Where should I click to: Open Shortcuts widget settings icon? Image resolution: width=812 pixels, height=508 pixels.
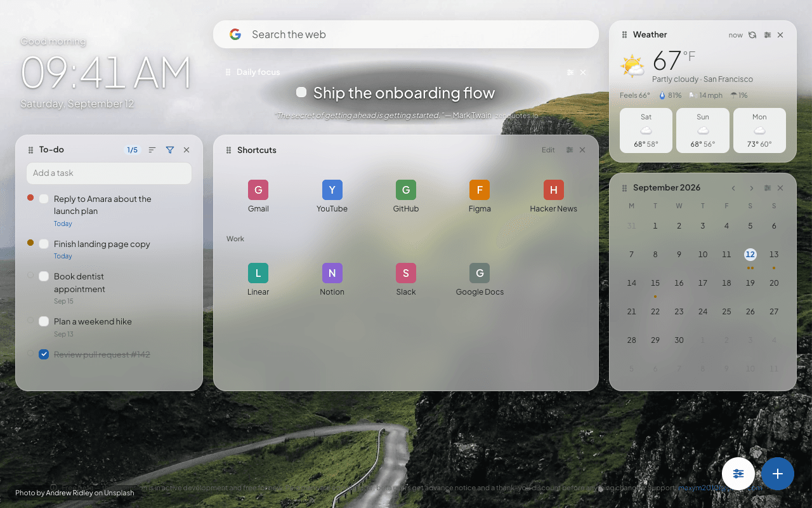click(570, 150)
